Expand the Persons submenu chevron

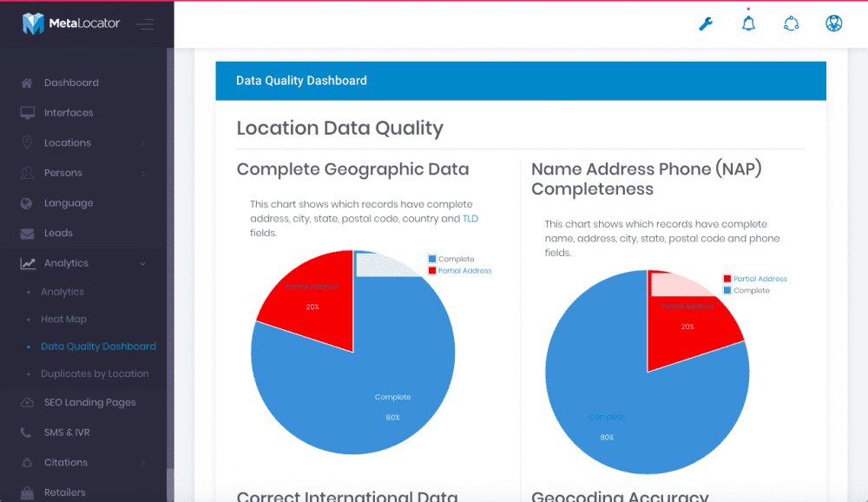click(143, 174)
